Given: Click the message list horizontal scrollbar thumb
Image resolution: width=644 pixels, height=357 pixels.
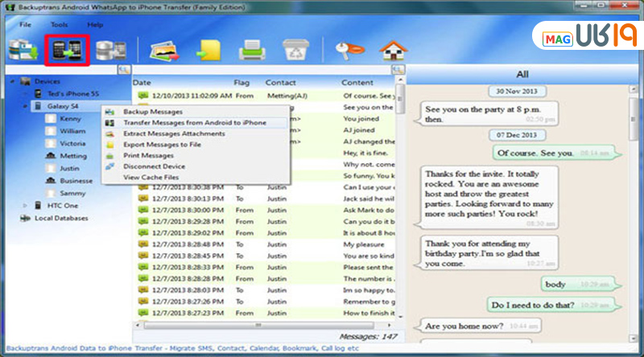Looking at the screenshot, I should click(258, 326).
